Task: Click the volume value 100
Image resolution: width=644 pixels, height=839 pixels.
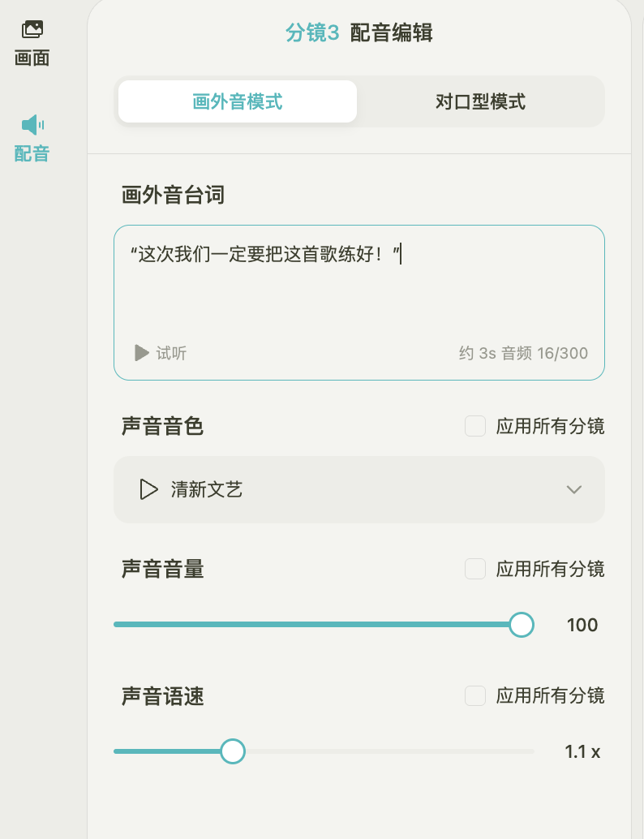Action: tap(582, 625)
